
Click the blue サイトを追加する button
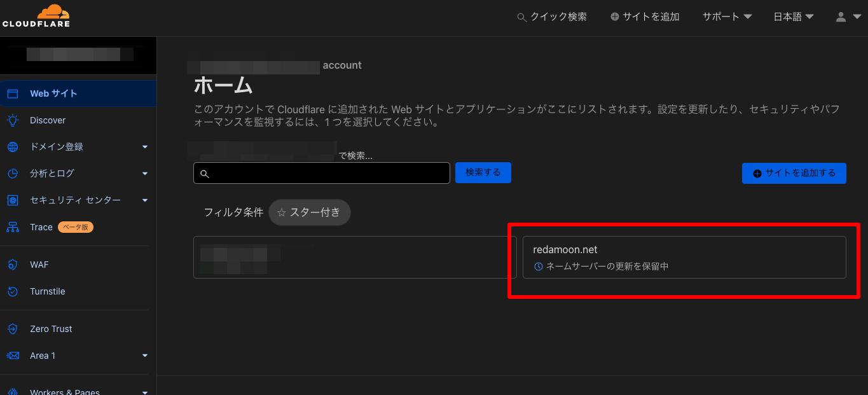(x=794, y=173)
